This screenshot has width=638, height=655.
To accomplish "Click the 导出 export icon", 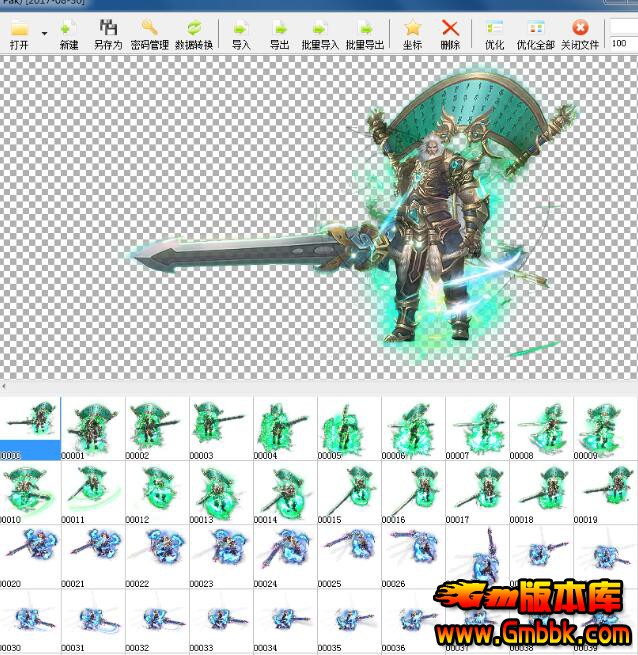I will pos(279,34).
